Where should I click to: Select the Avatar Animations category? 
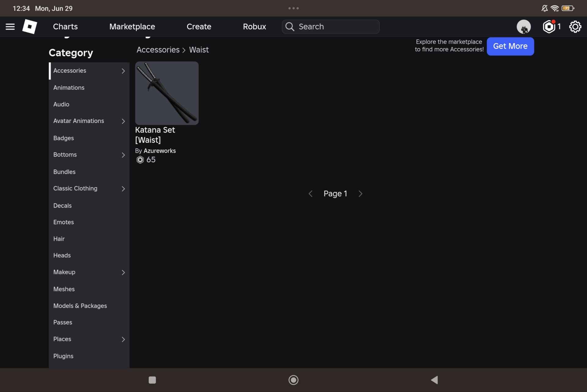(x=89, y=121)
